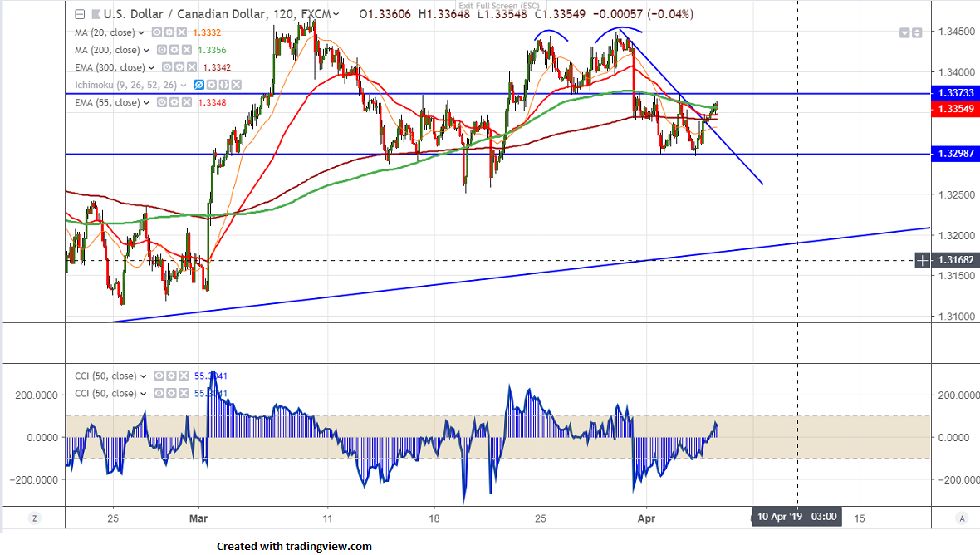This screenshot has height=555, width=980.
Task: Click the Ichimoku (9, 26, 52, 26) label
Action: [x=125, y=85]
